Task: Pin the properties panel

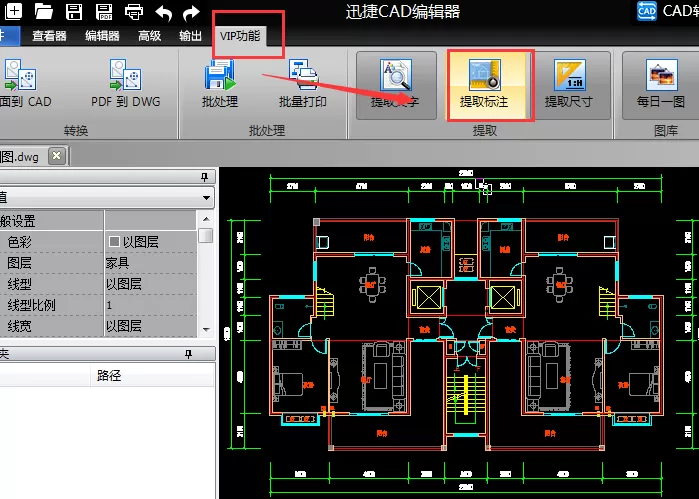Action: (204, 177)
